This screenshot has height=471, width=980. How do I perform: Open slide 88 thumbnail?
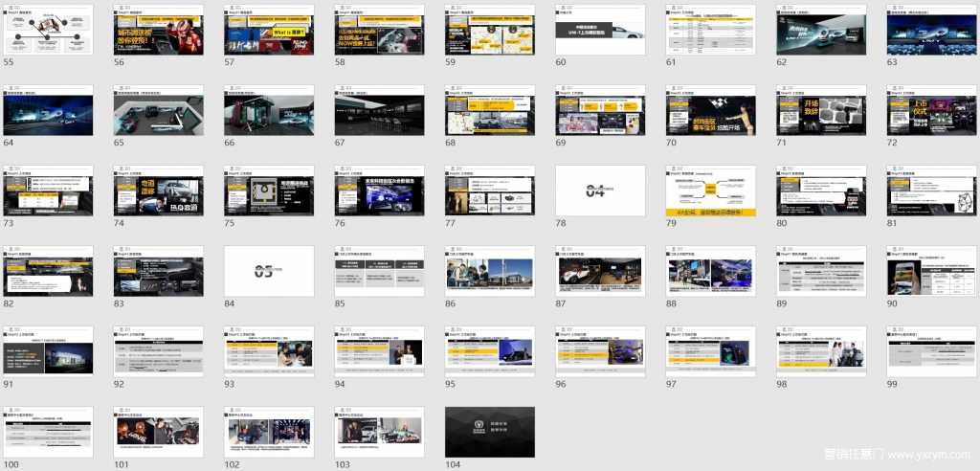710,270
